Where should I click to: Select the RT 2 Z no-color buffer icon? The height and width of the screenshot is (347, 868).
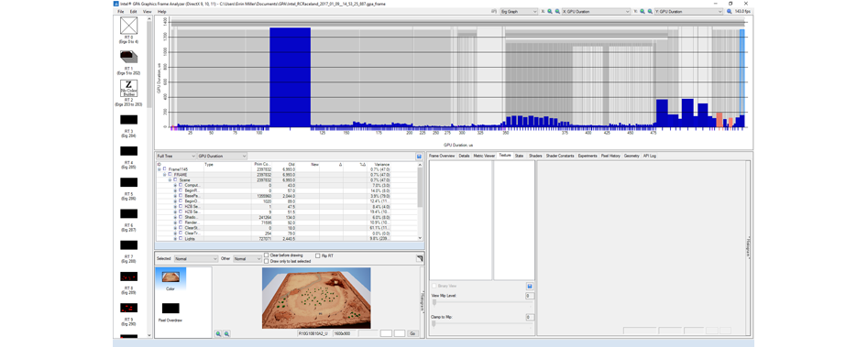point(128,88)
